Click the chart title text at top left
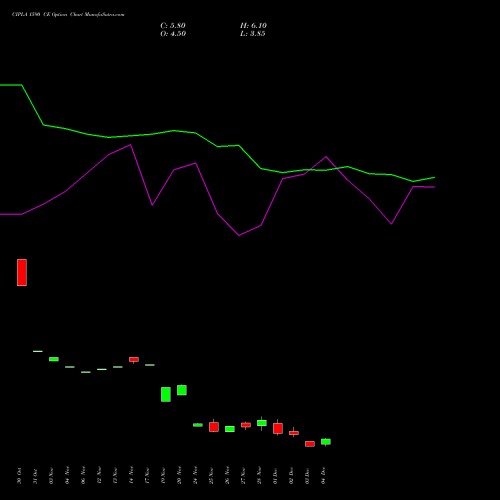The height and width of the screenshot is (500, 500). pos(68,15)
